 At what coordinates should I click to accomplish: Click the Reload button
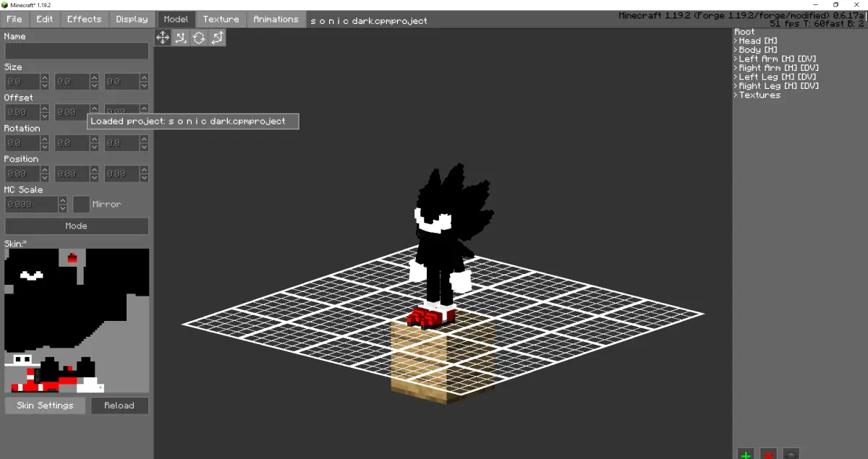tap(119, 406)
